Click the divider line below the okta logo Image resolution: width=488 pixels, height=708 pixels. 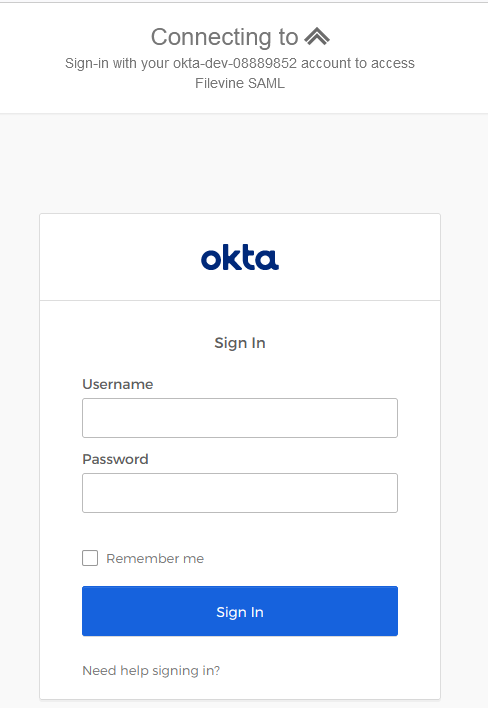click(x=240, y=300)
